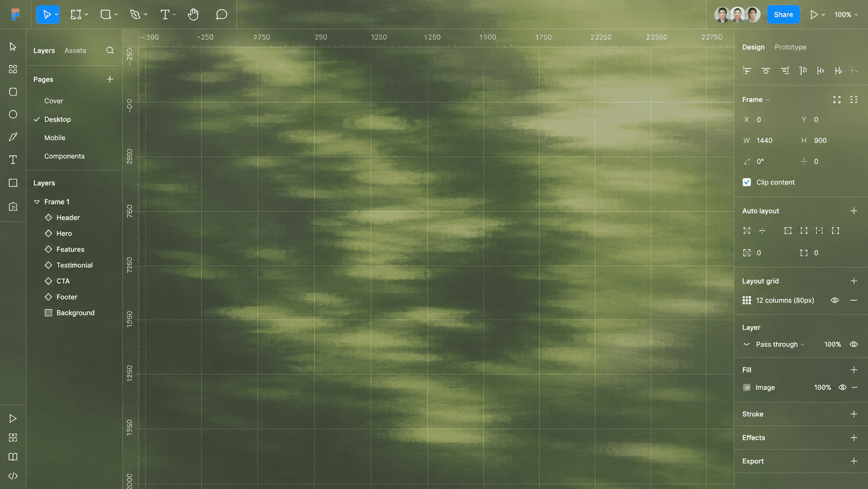Select the Pen tool in top toolbar
Image resolution: width=868 pixels, height=489 pixels.
pyautogui.click(x=135, y=15)
